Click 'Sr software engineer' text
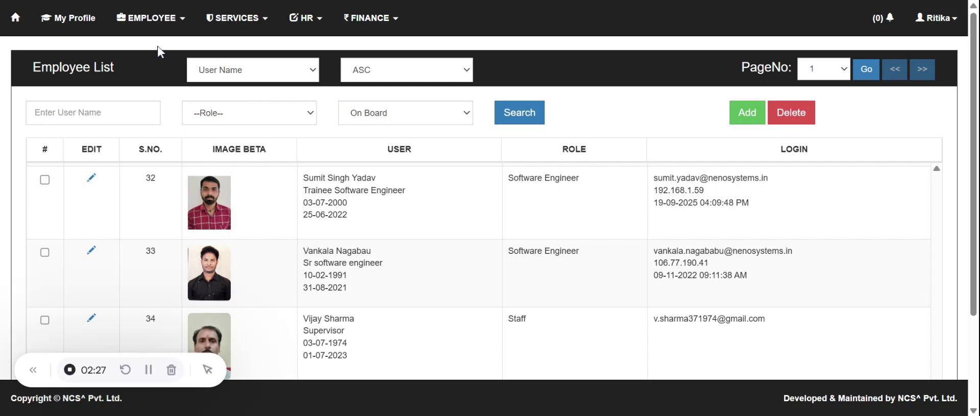The height and width of the screenshot is (416, 980). [x=342, y=263]
